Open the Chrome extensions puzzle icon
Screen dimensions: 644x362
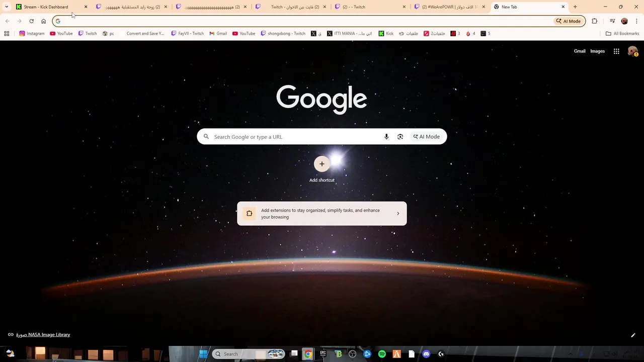595,21
